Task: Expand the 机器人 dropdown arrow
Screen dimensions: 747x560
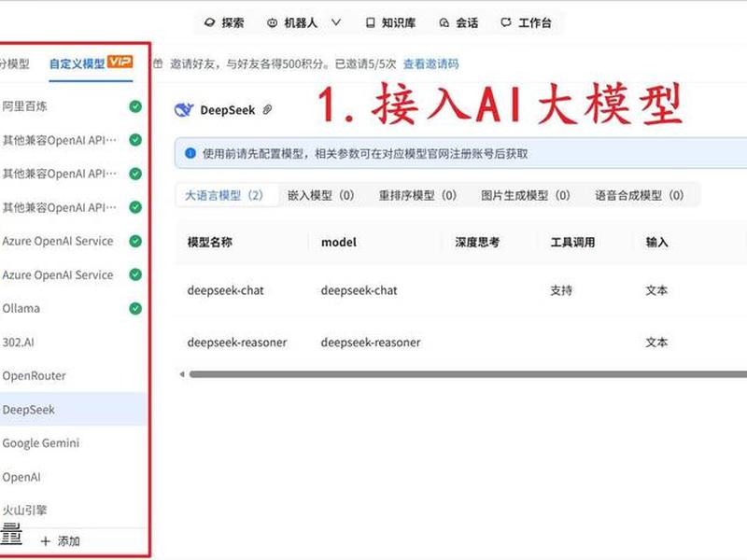Action: pos(336,22)
